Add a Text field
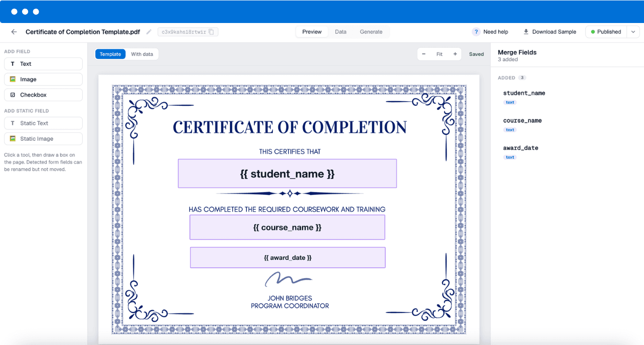The height and width of the screenshot is (345, 644). point(43,64)
